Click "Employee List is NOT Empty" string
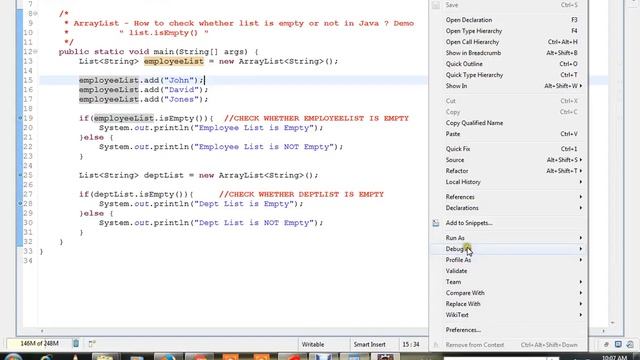This screenshot has height=360, width=640. [x=264, y=147]
